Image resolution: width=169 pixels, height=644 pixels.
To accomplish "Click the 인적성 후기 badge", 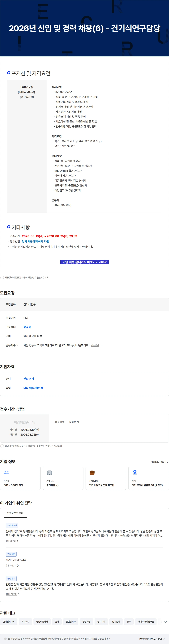I will [x=12, y=526].
